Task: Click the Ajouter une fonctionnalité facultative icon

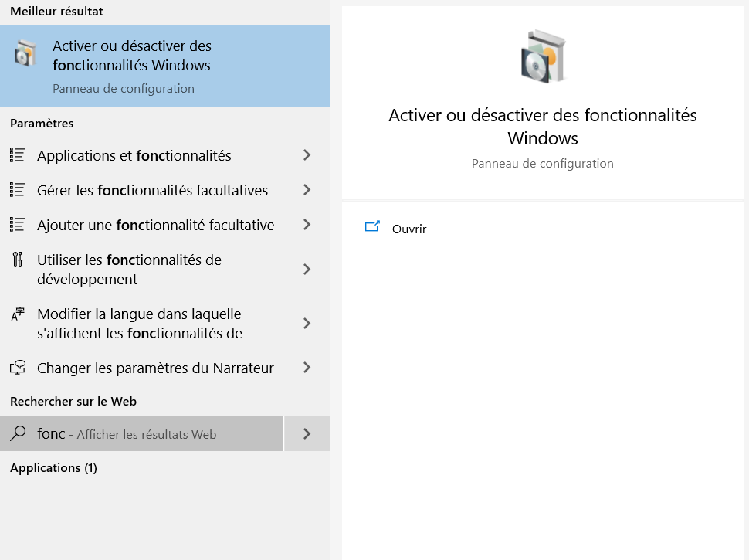Action: 18,225
